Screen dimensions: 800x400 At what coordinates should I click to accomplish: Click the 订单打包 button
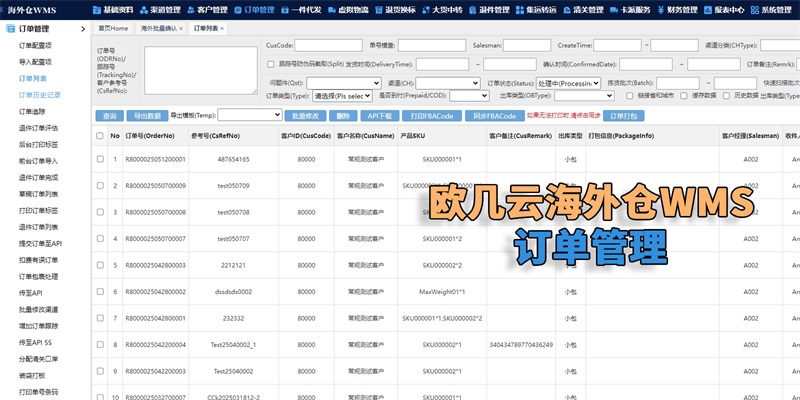623,116
